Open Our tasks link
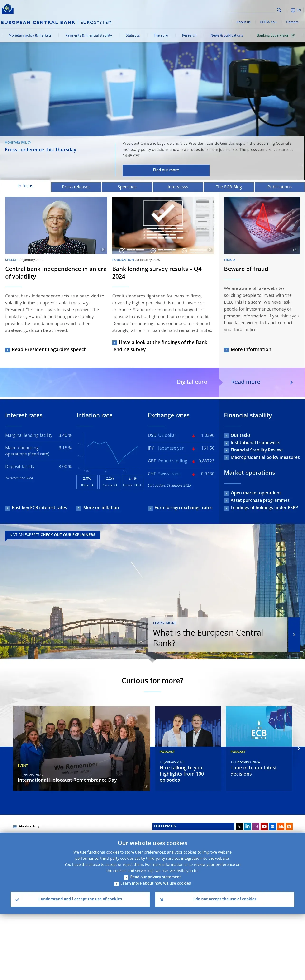The height and width of the screenshot is (980, 305). tap(237, 435)
